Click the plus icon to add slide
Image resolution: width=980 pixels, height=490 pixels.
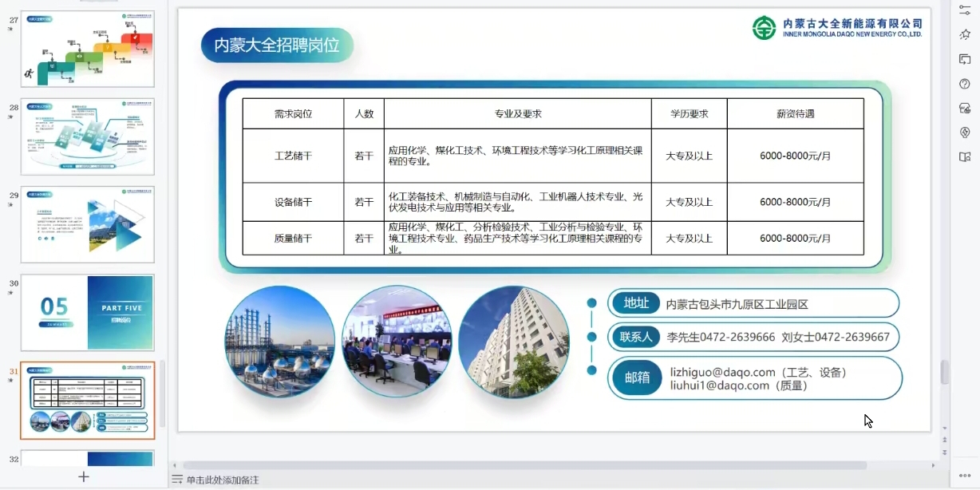[83, 476]
